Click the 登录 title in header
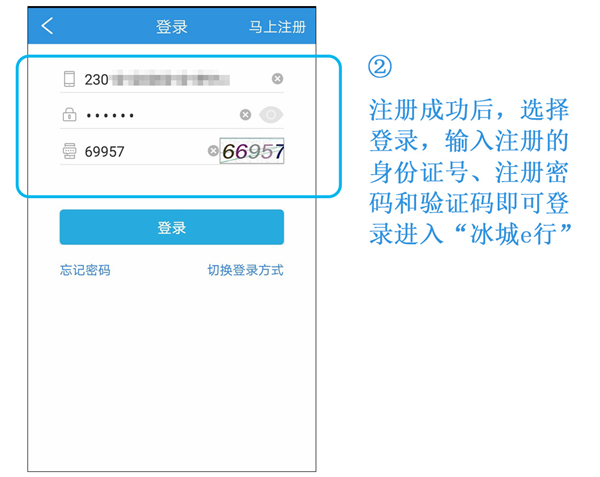This screenshot has width=600, height=477. coord(172,27)
